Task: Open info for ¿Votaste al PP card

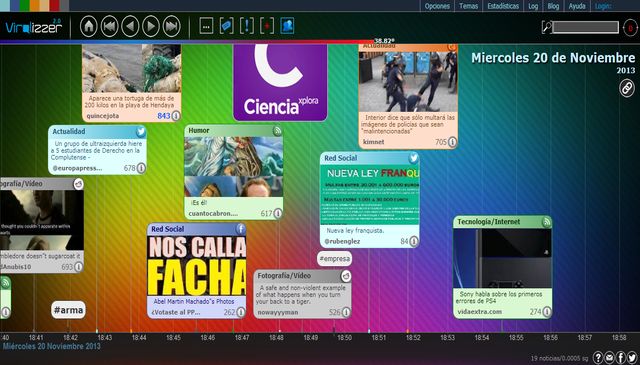Action: pyautogui.click(x=241, y=312)
